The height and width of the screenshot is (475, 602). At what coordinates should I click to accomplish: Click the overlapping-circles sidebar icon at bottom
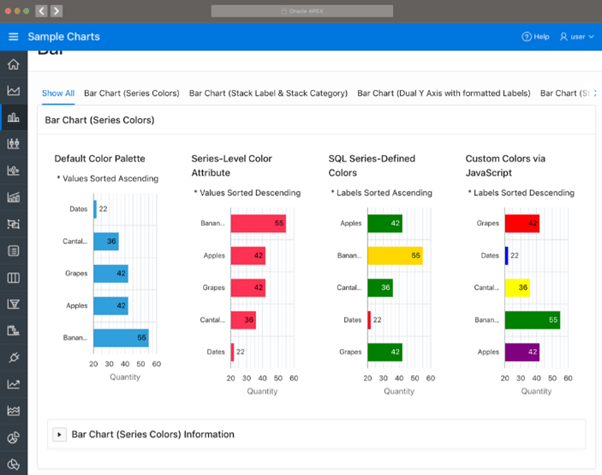13,464
